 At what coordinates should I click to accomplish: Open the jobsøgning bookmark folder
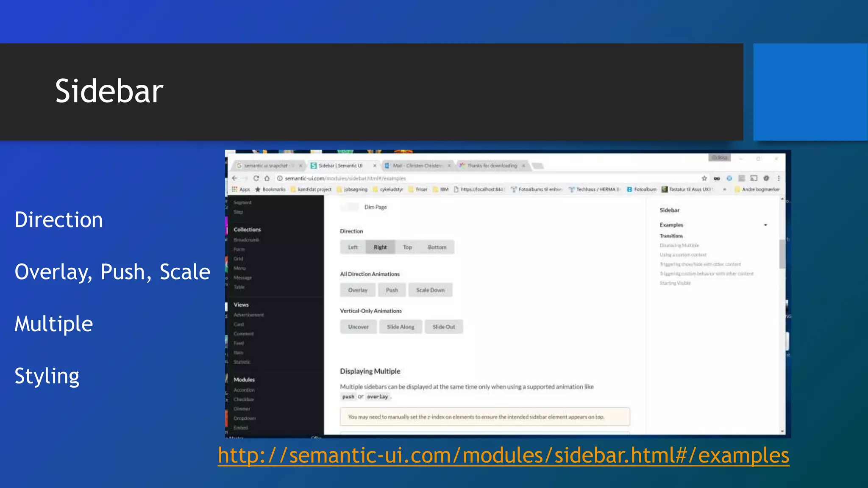click(x=352, y=189)
